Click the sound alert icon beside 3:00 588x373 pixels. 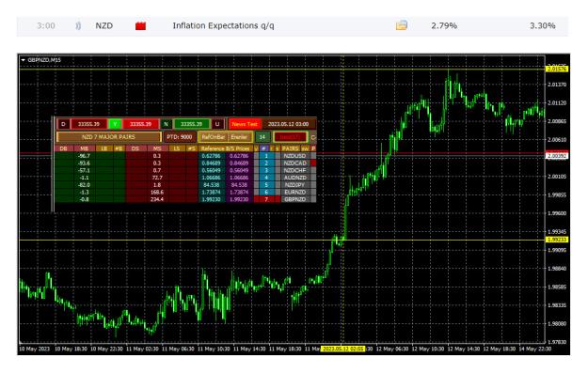coord(78,26)
